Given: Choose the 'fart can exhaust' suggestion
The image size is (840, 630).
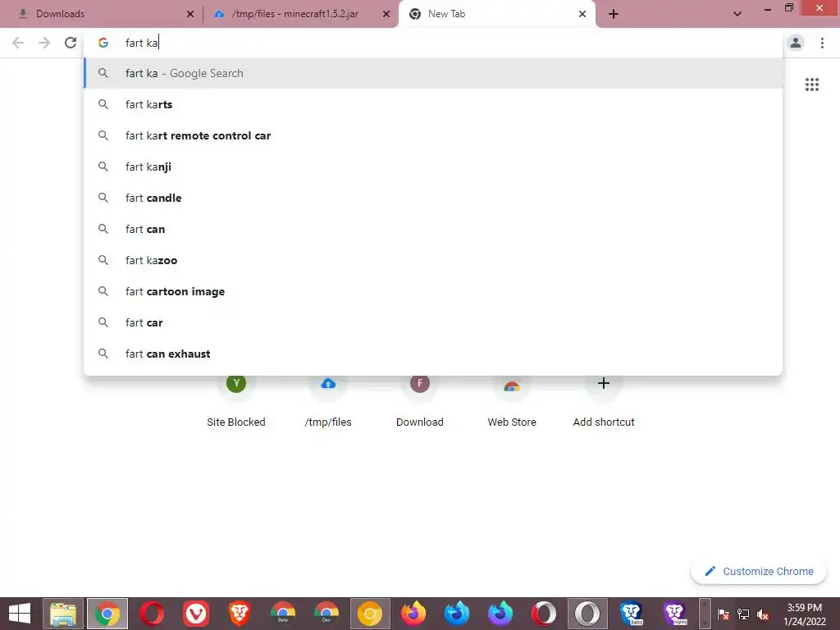Looking at the screenshot, I should click(433, 354).
